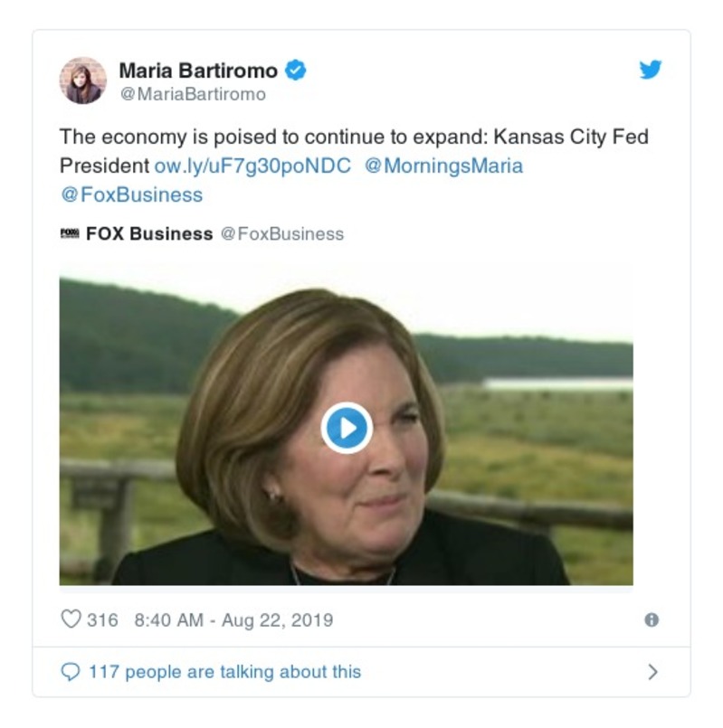
Task: Click the Maria Bartiromo display name
Action: click(198, 71)
